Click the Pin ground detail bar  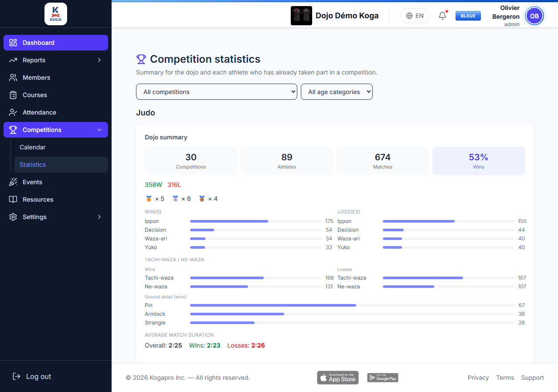pos(352,305)
